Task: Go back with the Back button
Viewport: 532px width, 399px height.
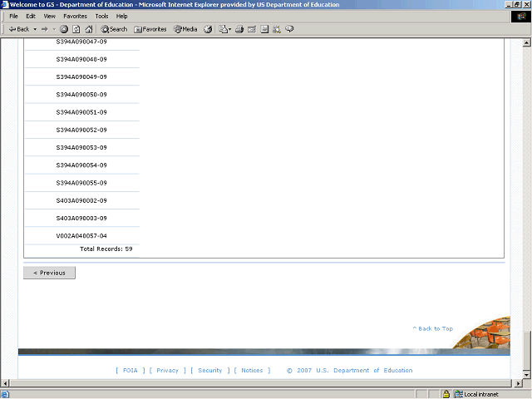Action: click(x=19, y=29)
